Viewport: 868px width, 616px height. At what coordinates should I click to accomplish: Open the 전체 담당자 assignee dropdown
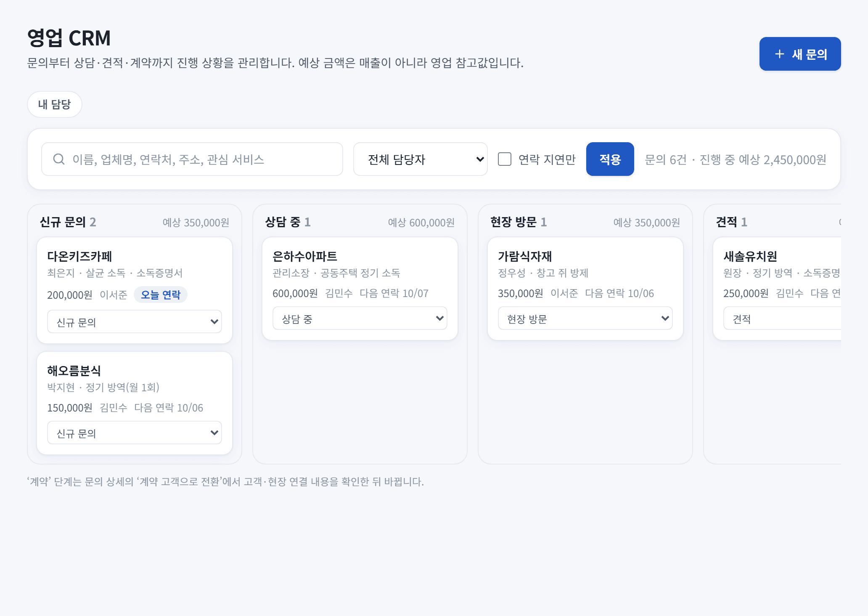click(x=421, y=159)
